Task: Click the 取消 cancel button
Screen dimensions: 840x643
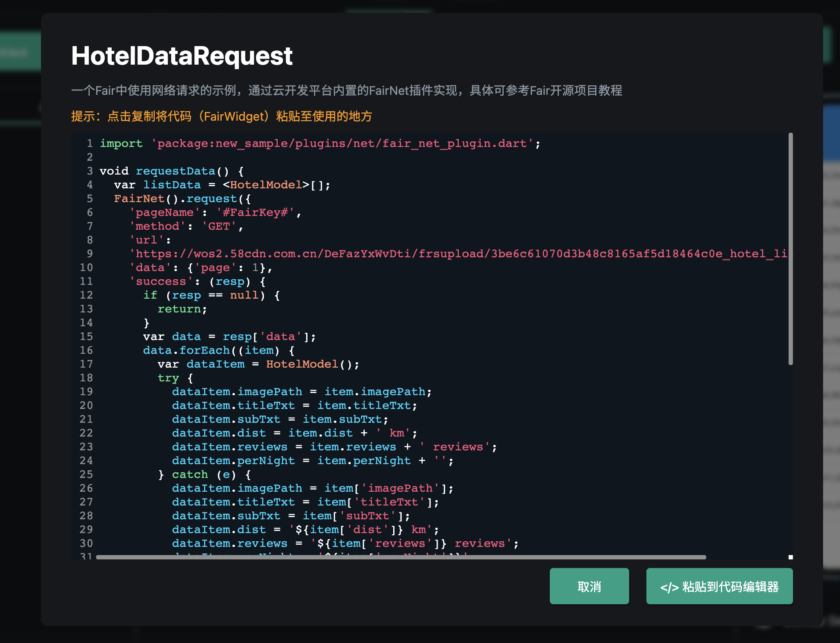Action: click(589, 586)
